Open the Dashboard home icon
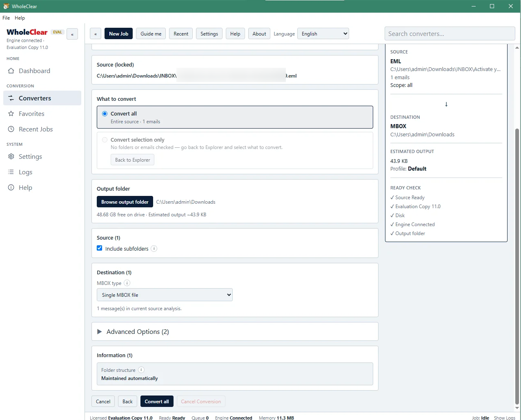Image resolution: width=521 pixels, height=420 pixels. click(11, 71)
